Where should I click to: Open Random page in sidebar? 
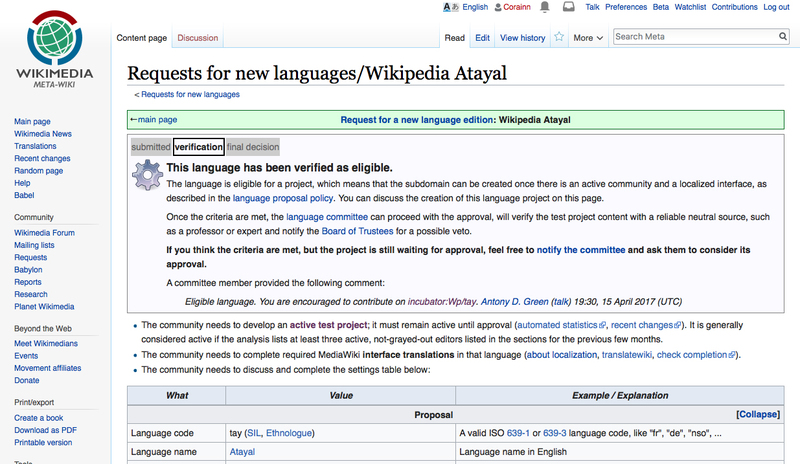click(39, 170)
